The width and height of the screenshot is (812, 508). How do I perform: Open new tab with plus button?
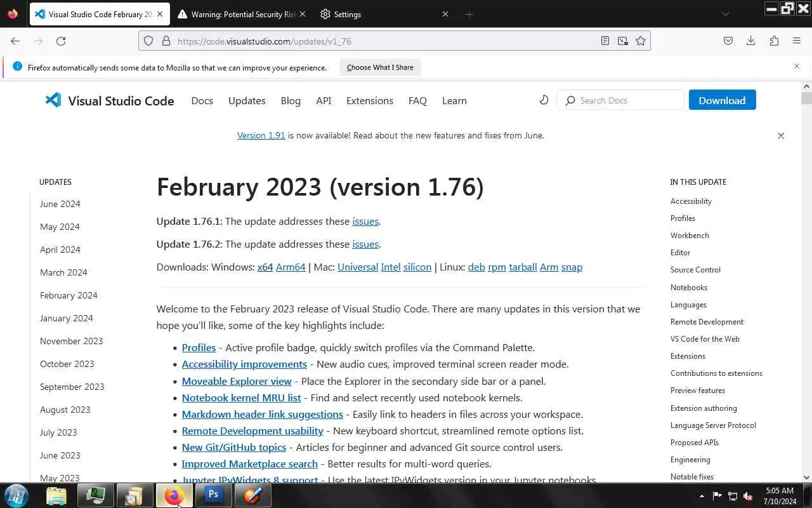point(469,14)
